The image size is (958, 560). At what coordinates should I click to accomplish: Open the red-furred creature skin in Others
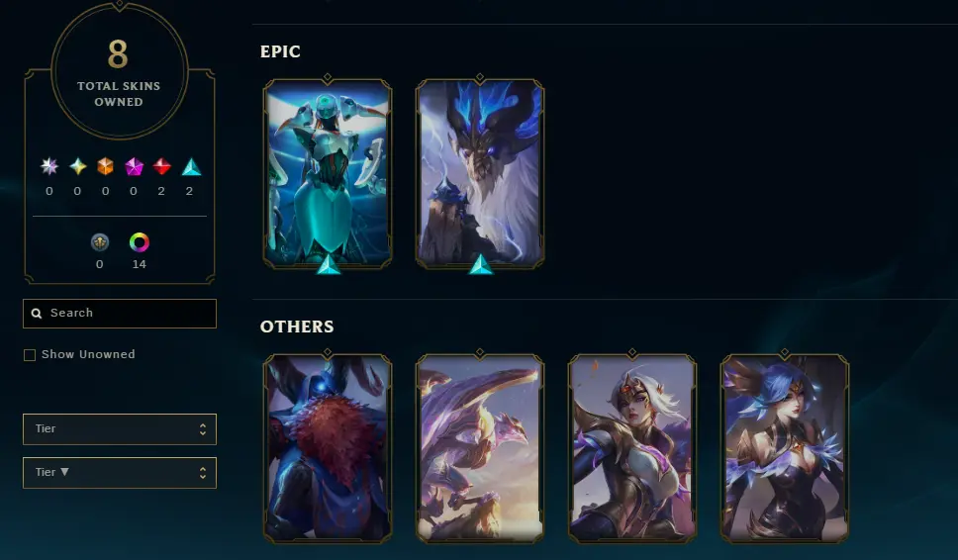[328, 448]
